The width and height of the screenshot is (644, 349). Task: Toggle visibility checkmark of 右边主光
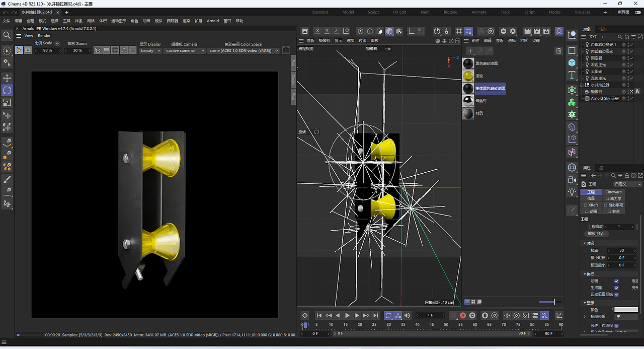(630, 65)
